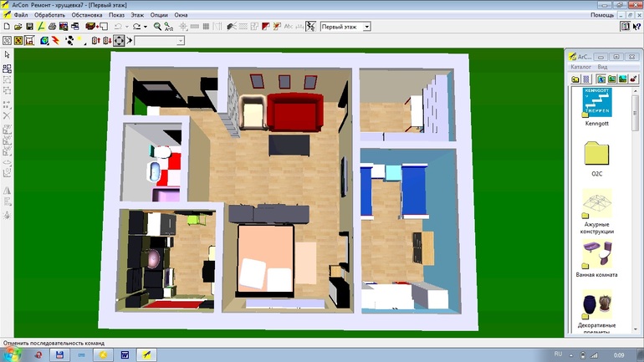Open the Ванная комната catalog folder

596,255
